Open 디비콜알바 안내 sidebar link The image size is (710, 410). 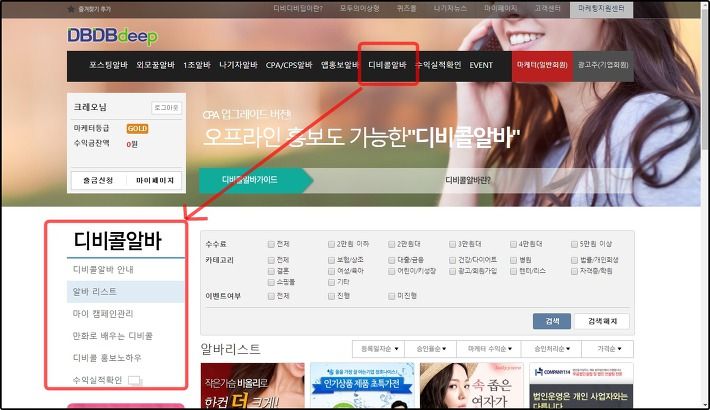(x=103, y=270)
